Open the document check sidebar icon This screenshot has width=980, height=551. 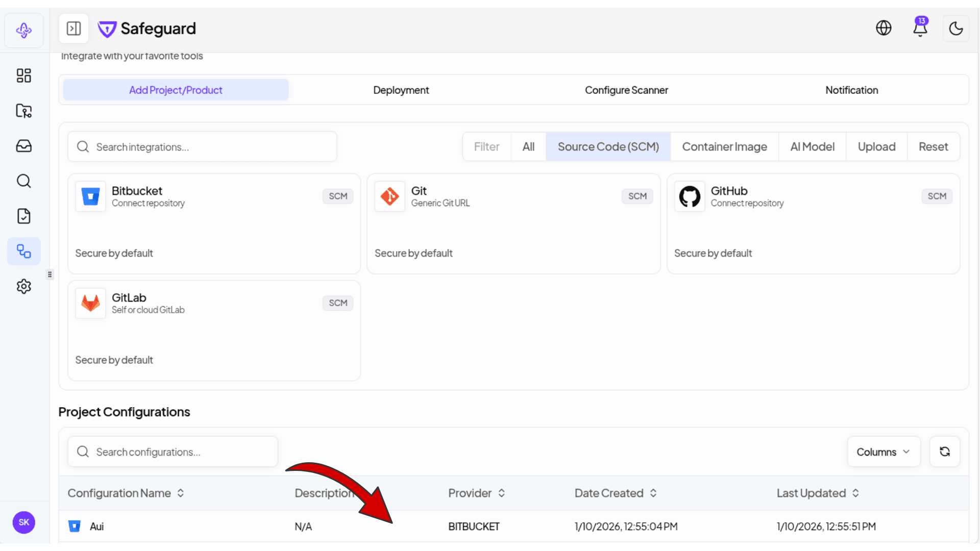(x=24, y=216)
